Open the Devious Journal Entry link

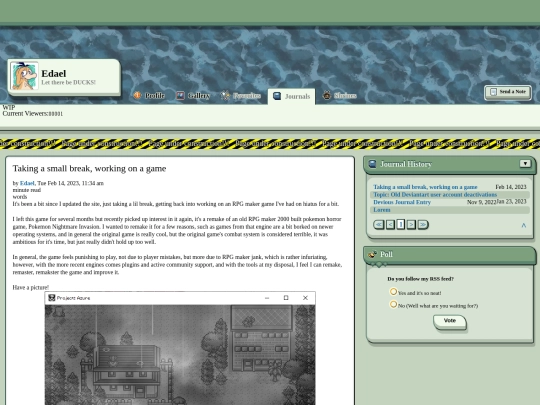[402, 202]
